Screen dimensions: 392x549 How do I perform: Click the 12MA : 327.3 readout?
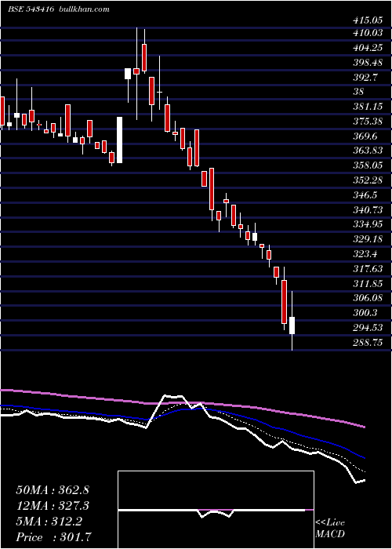(53, 506)
